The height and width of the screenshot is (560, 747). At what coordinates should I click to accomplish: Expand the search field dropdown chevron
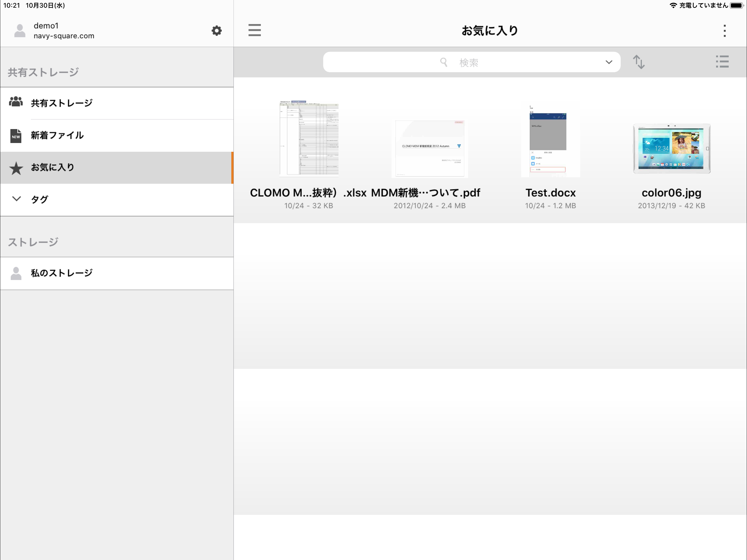pyautogui.click(x=609, y=62)
